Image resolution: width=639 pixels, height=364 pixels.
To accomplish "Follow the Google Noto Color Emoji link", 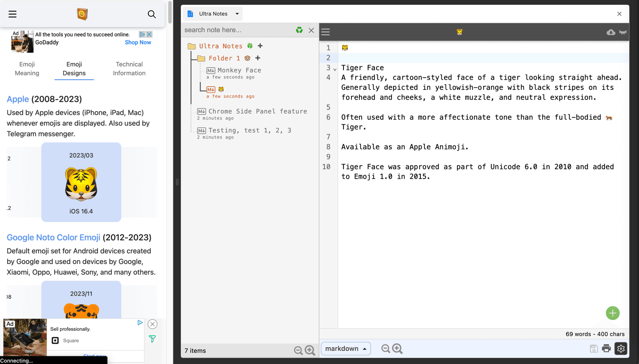I will tap(54, 238).
